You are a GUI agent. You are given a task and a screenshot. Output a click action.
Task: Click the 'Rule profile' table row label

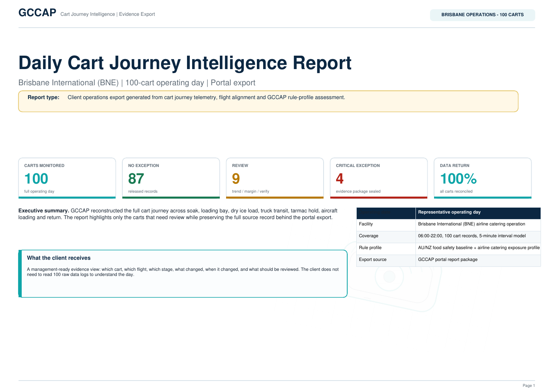[370, 248]
